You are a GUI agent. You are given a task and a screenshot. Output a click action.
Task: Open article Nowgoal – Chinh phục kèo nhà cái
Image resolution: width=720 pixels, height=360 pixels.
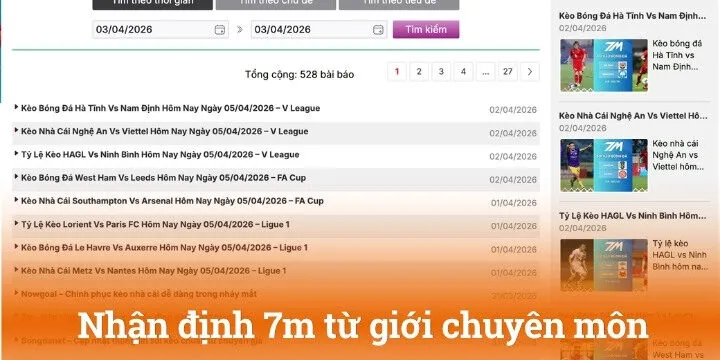coord(139,294)
